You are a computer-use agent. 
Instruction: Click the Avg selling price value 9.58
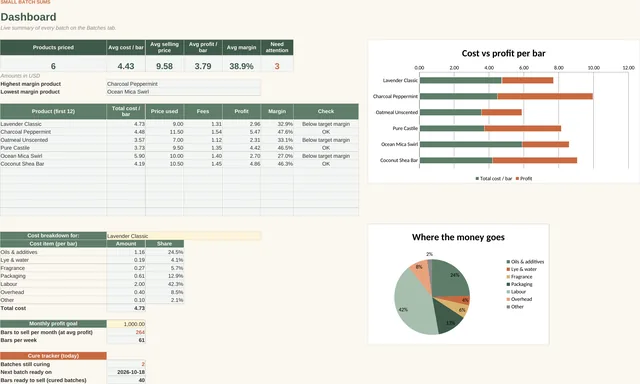pyautogui.click(x=164, y=66)
